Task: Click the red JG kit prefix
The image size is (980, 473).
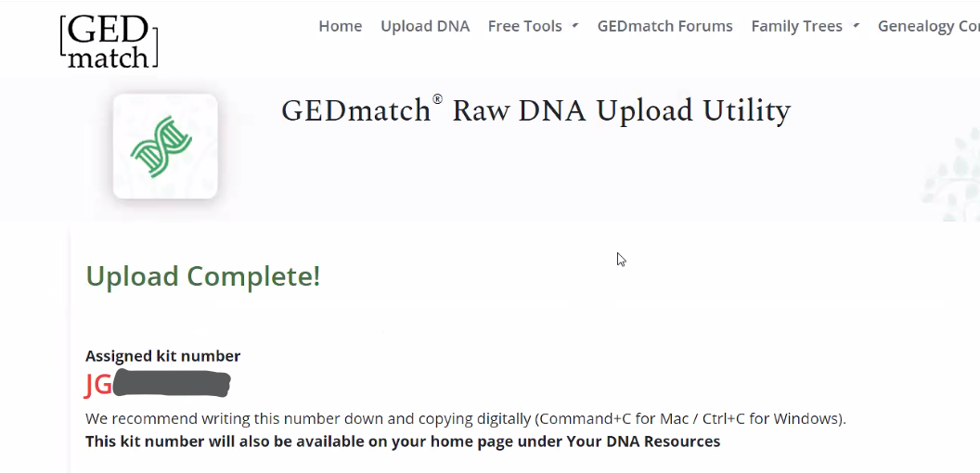Action: pyautogui.click(x=98, y=384)
